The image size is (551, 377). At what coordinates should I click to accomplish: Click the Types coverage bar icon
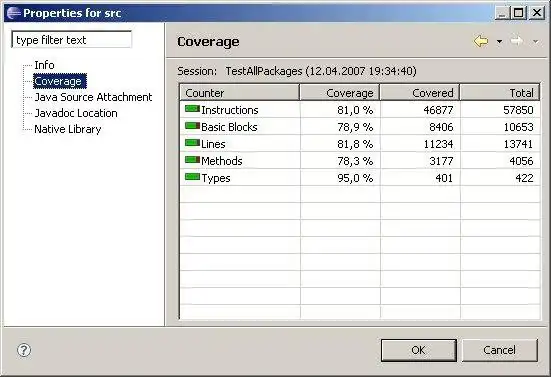(192, 176)
